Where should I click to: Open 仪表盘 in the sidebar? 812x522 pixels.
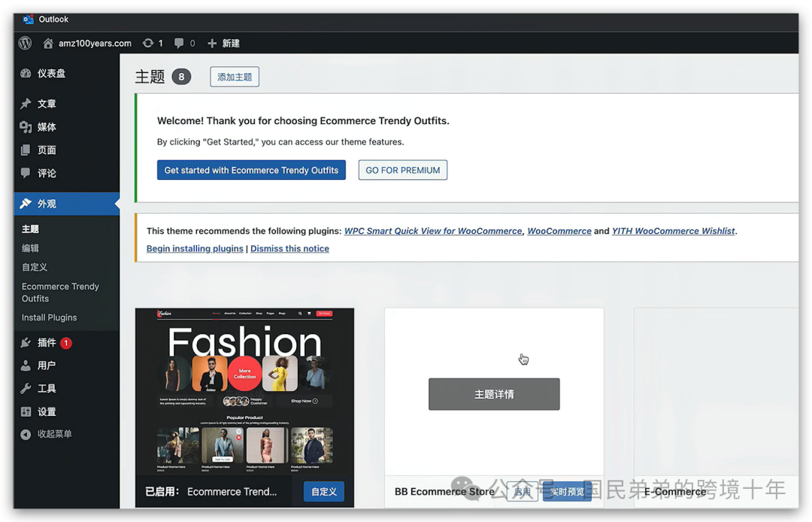[x=51, y=73]
